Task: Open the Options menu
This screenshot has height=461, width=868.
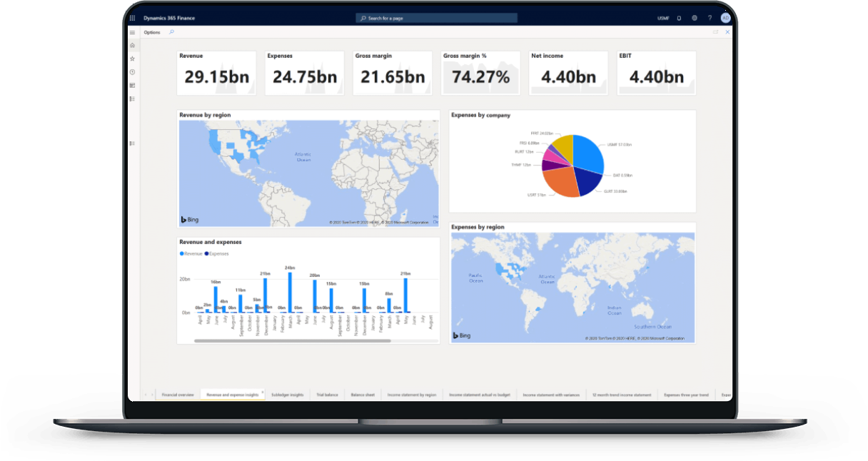Action: pyautogui.click(x=152, y=32)
